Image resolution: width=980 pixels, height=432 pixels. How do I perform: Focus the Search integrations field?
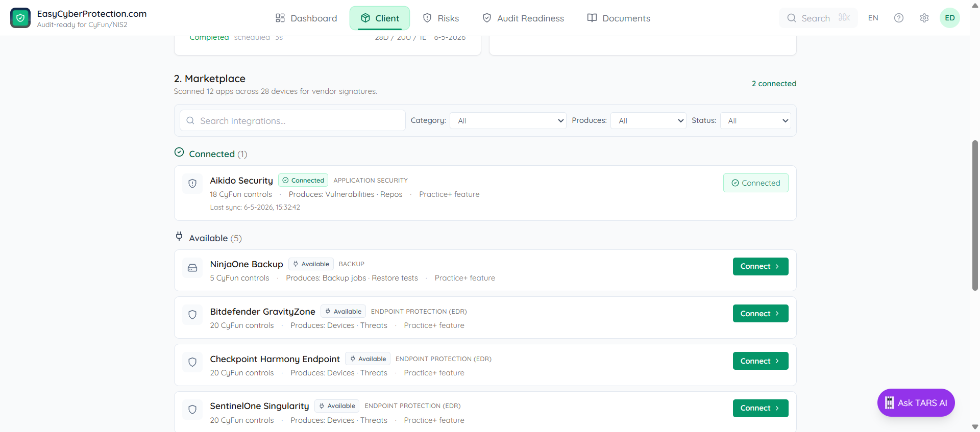pyautogui.click(x=292, y=120)
